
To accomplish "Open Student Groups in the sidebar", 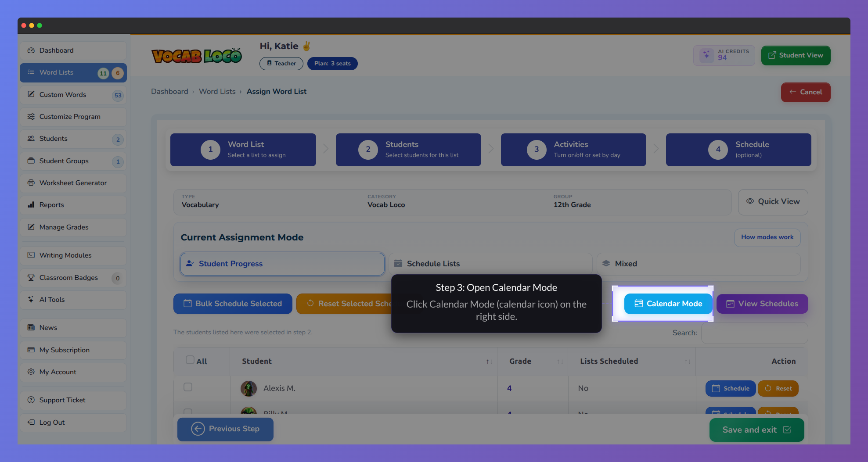I will tap(73, 161).
